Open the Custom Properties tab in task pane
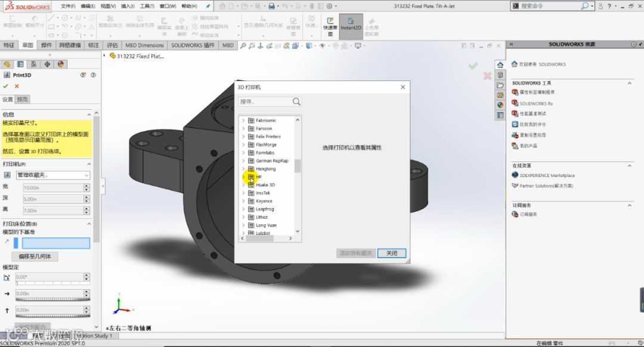 pos(500,116)
